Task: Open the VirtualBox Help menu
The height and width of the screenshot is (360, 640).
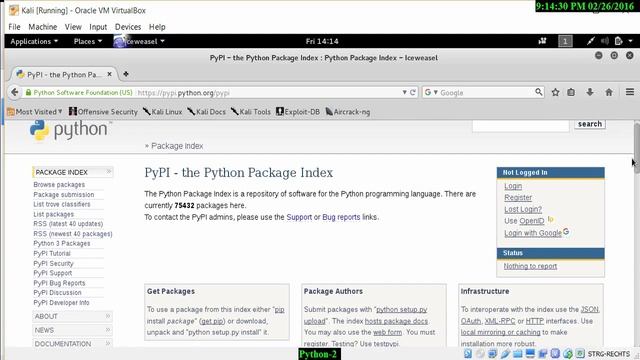Action: [157, 27]
